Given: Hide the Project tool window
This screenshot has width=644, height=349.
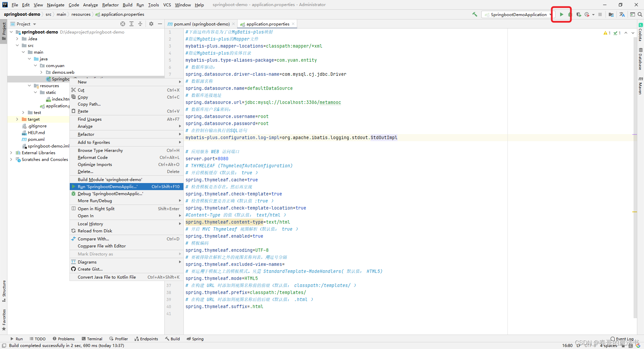Looking at the screenshot, I should tap(160, 24).
